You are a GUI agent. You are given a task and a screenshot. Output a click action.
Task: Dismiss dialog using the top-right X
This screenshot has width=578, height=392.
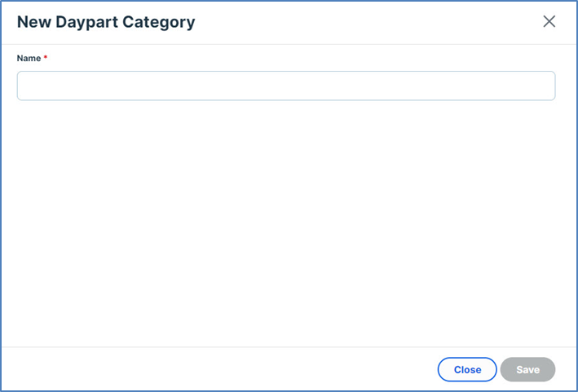(x=549, y=22)
